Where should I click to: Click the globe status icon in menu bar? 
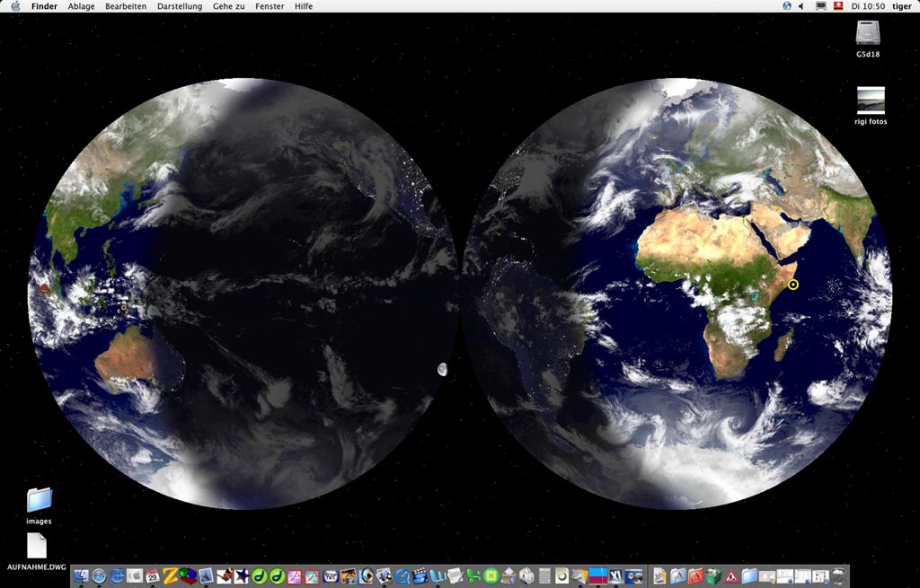coord(787,6)
